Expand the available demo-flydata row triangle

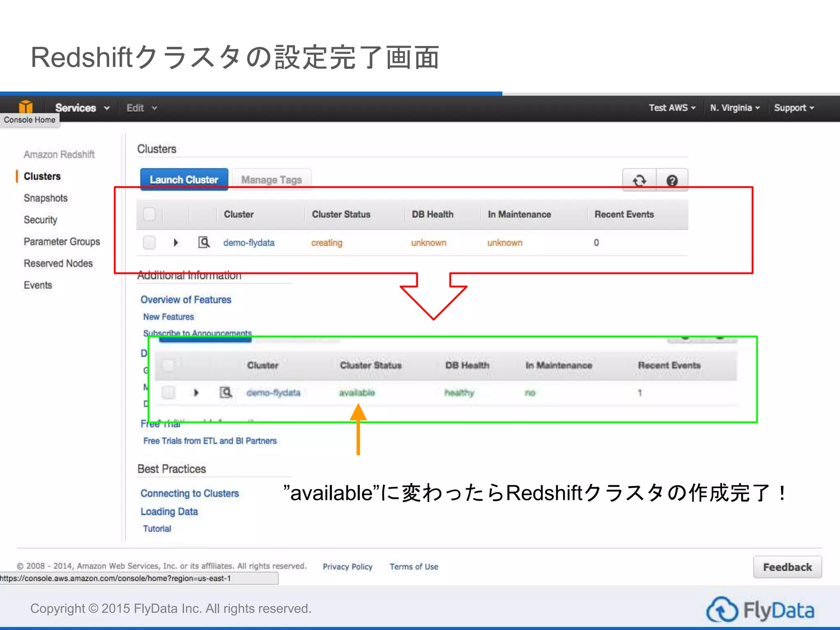pyautogui.click(x=196, y=393)
